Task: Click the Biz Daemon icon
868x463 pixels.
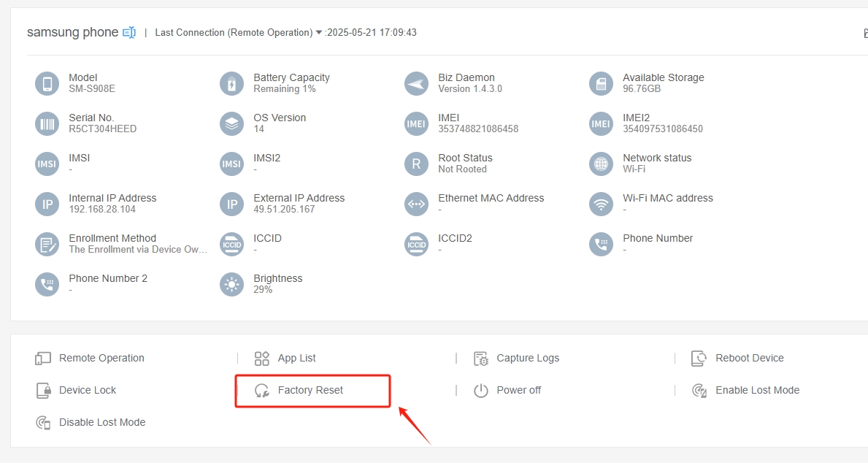Action: 416,83
